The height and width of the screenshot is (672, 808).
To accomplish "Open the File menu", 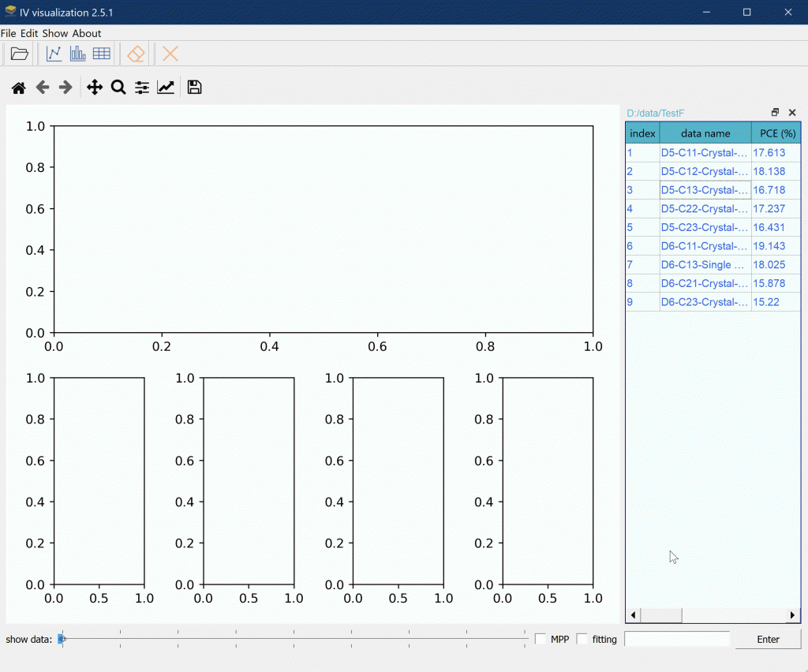I will [x=8, y=33].
